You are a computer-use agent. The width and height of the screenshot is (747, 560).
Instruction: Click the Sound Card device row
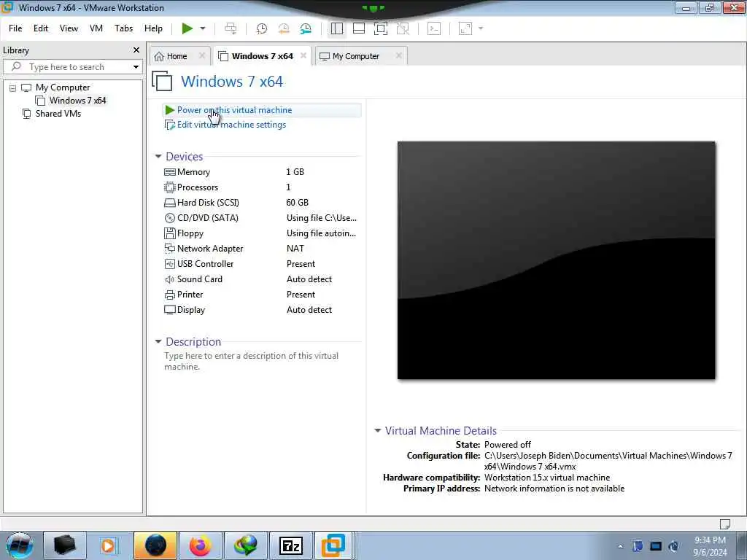(x=260, y=279)
